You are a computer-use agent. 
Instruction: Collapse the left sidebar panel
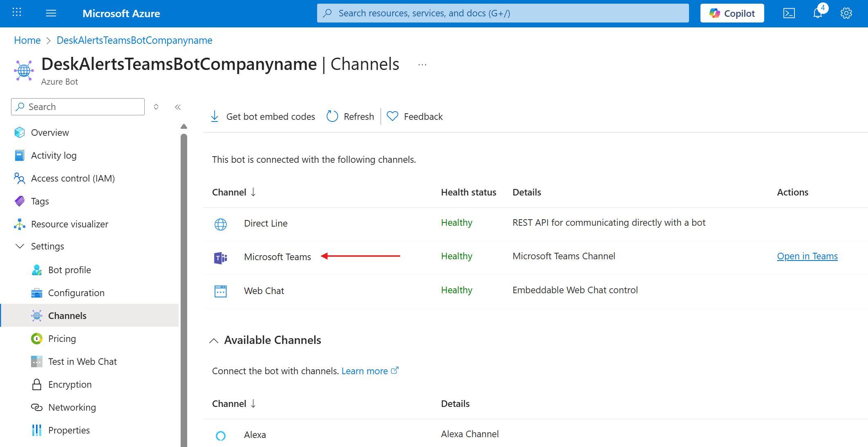178,107
